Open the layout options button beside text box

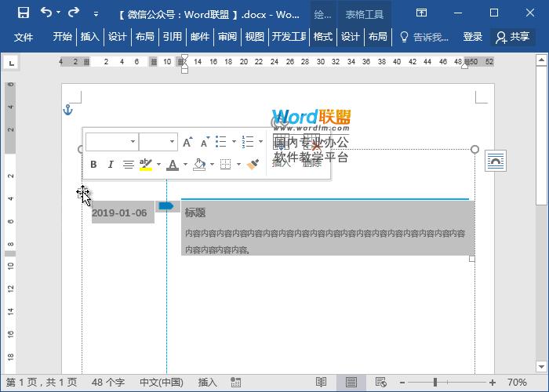click(x=496, y=161)
